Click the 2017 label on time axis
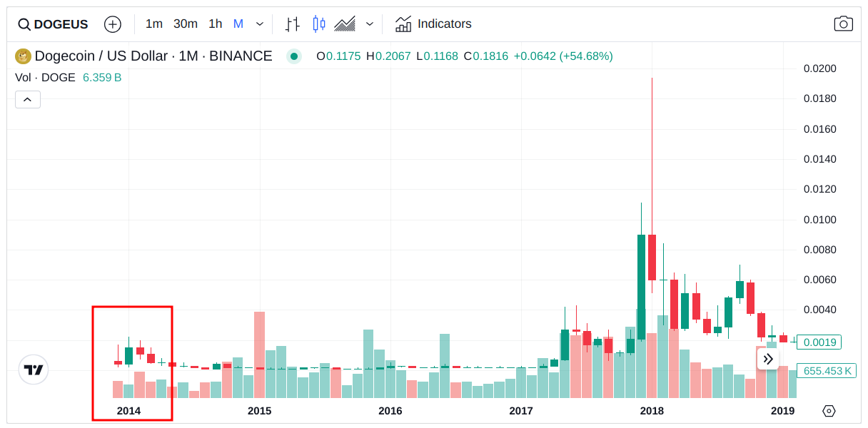868x428 pixels. (x=521, y=411)
